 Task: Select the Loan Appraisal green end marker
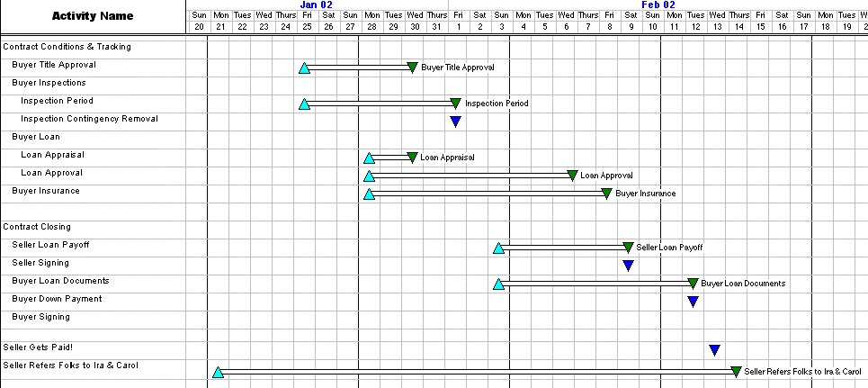pos(412,158)
